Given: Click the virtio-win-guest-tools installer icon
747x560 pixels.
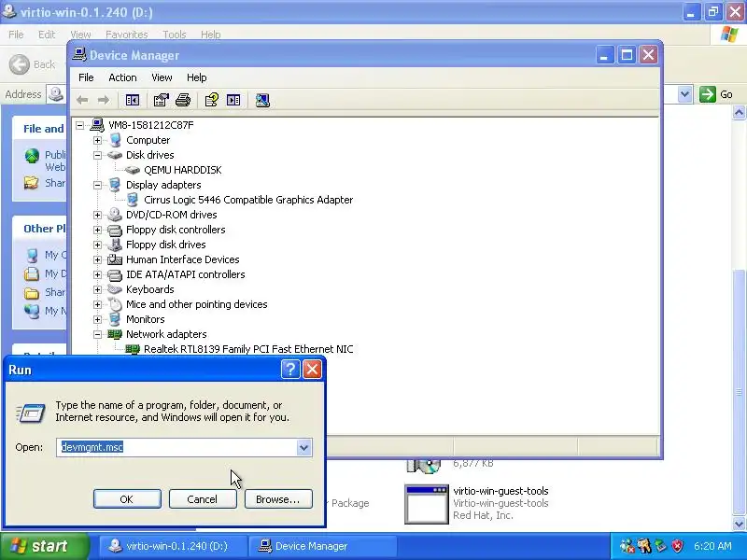Looking at the screenshot, I should tap(427, 504).
